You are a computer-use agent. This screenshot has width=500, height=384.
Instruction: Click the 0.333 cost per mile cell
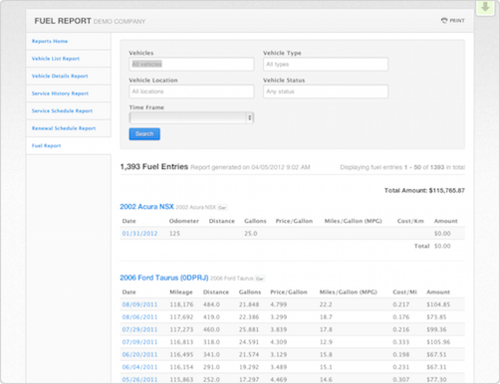coord(401,342)
